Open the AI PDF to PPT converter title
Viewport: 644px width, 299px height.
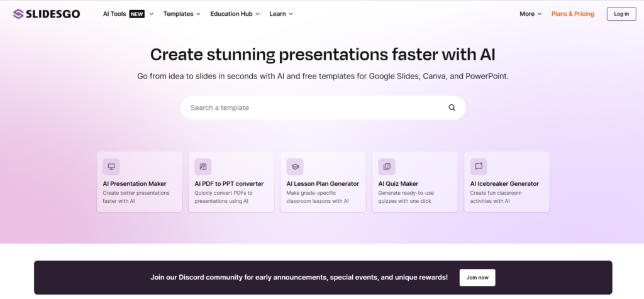[229, 184]
